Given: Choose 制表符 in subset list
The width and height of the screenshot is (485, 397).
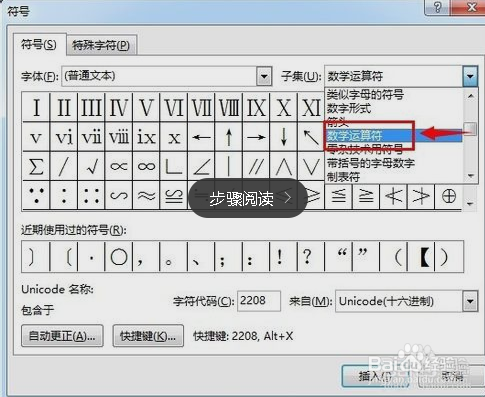Looking at the screenshot, I should click(343, 177).
